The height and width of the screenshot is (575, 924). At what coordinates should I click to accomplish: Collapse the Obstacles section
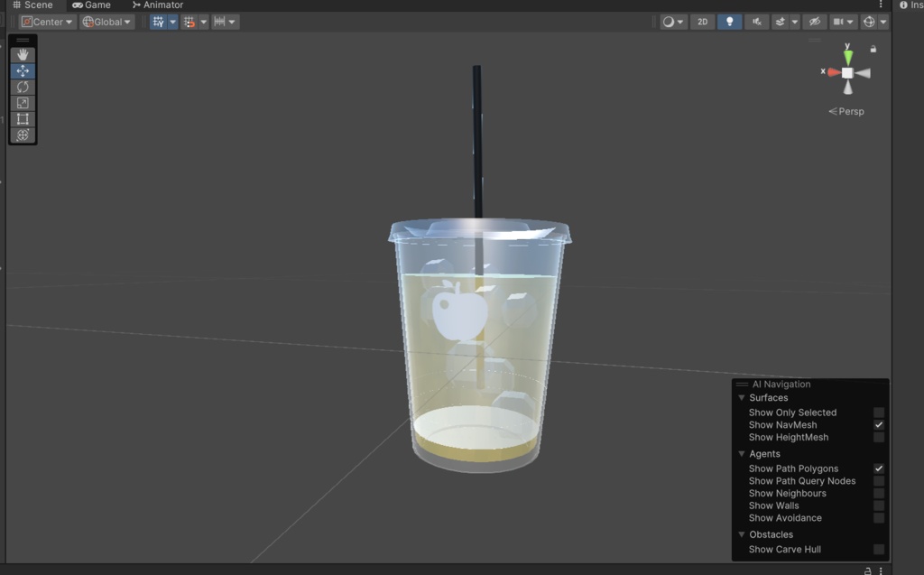click(742, 534)
